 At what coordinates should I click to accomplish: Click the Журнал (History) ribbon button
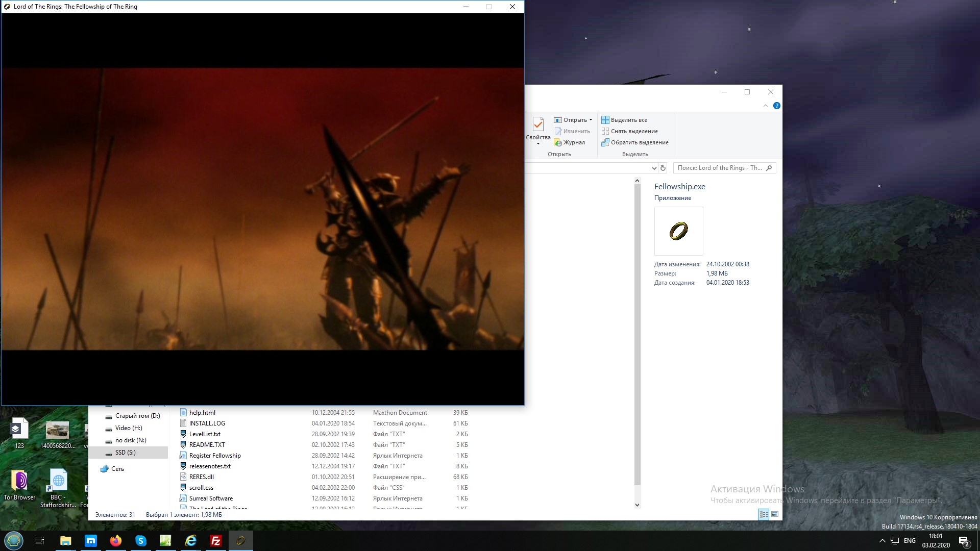(574, 142)
